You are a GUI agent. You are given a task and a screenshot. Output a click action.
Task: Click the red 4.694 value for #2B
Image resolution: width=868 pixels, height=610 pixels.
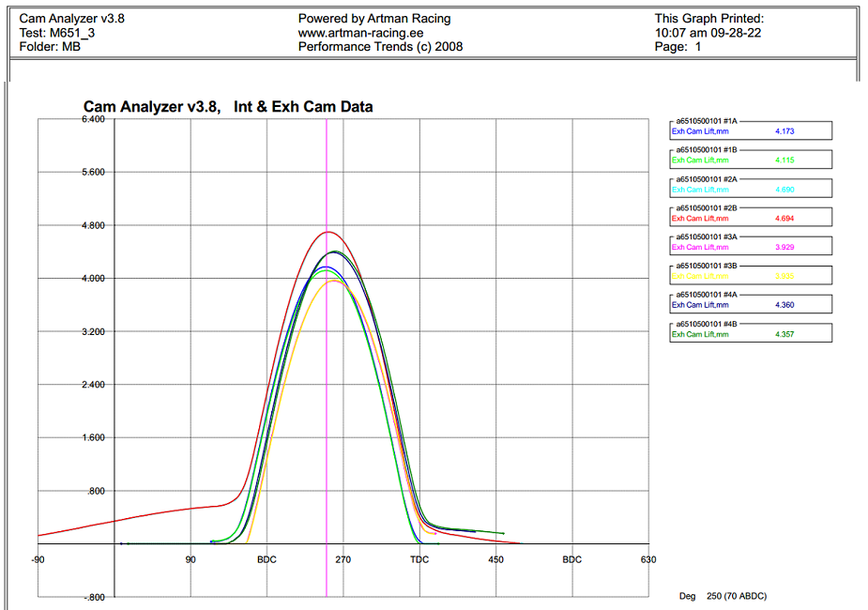point(784,219)
